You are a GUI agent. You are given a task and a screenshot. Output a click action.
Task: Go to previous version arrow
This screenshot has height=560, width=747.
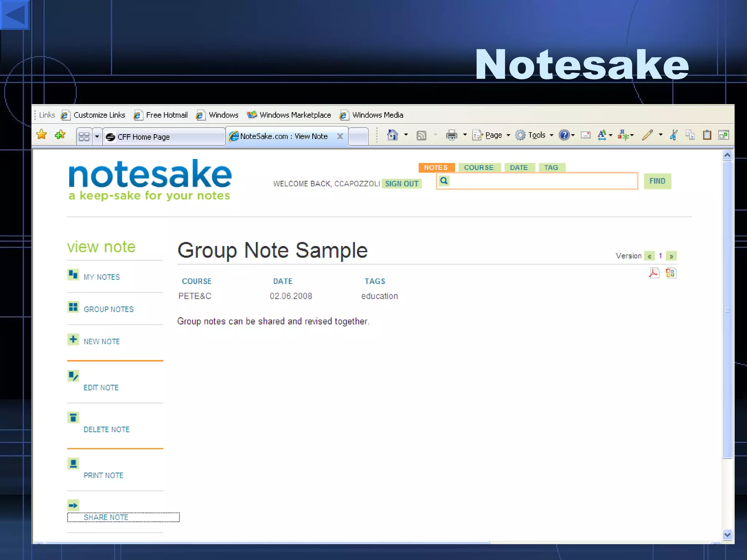pos(649,256)
